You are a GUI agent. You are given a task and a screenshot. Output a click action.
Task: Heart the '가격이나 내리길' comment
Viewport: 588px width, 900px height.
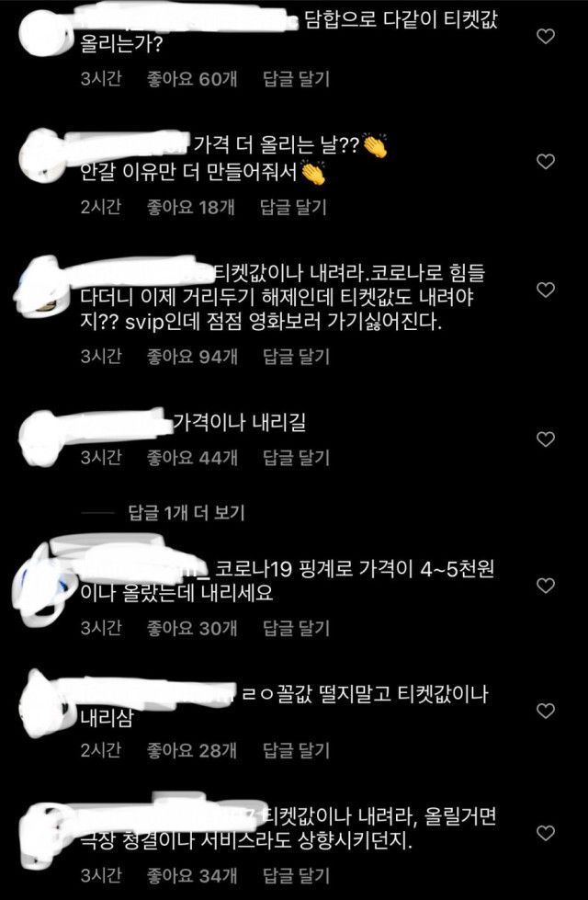[x=546, y=439]
